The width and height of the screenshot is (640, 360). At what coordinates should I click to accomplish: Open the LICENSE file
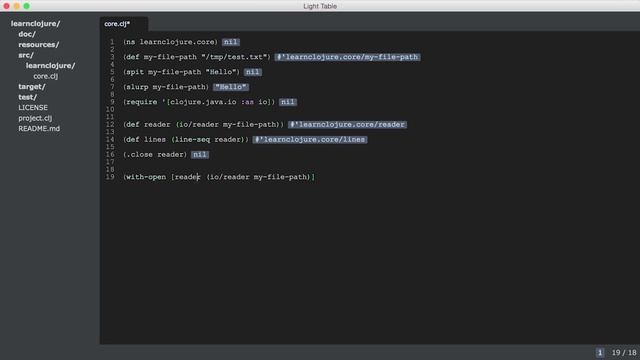(33, 108)
